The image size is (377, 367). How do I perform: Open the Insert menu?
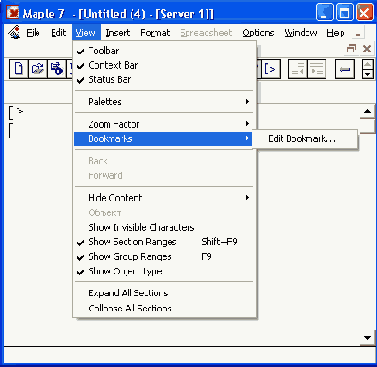pos(118,33)
